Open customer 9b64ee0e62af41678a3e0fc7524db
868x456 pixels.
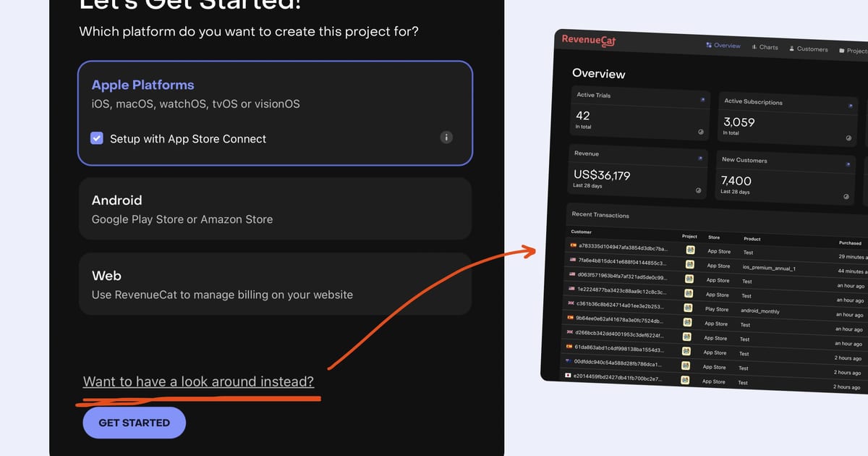tap(618, 320)
